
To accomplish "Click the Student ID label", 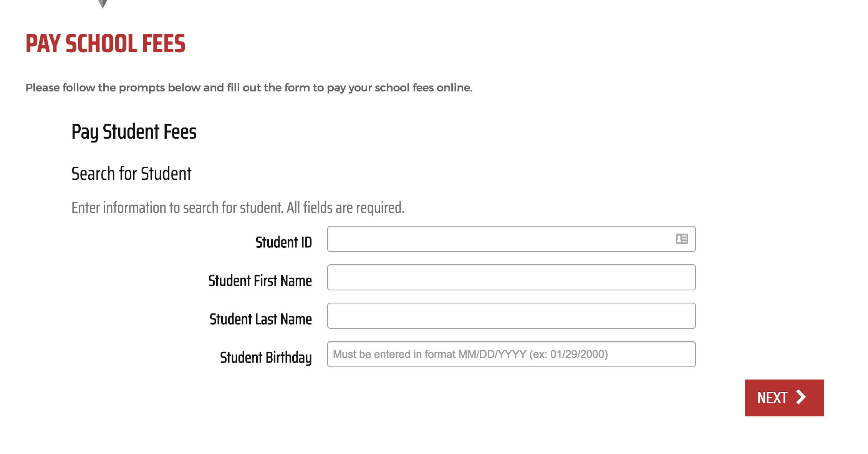I will point(283,242).
